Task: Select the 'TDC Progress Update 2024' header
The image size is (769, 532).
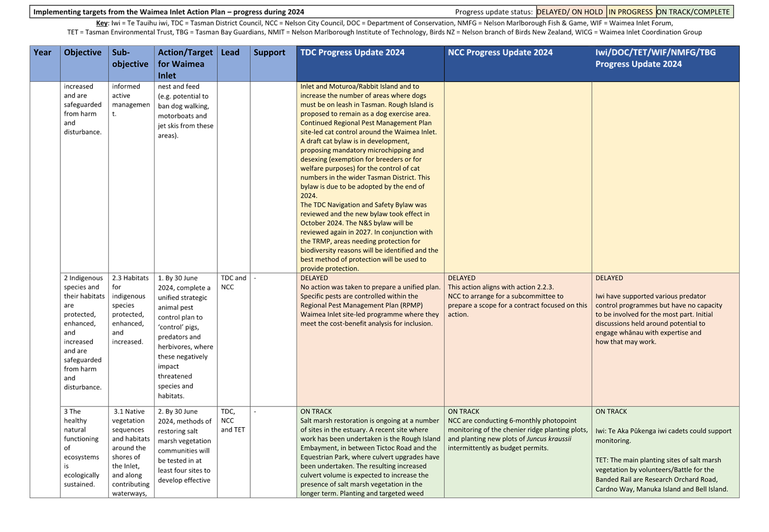Action: pyautogui.click(x=370, y=64)
